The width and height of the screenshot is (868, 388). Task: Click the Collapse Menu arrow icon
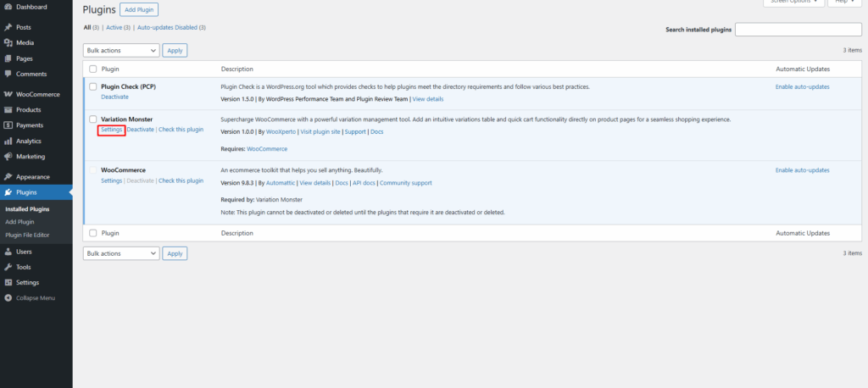coord(8,298)
